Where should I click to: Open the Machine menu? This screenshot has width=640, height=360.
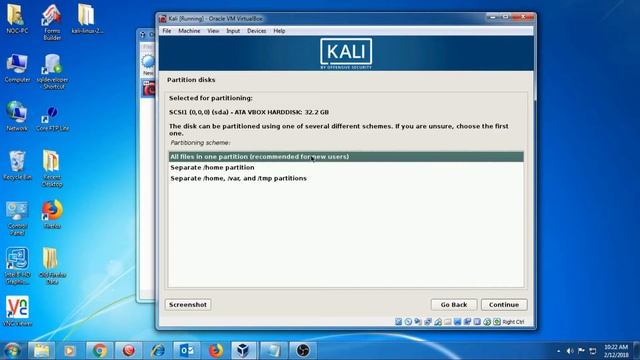pos(189,31)
